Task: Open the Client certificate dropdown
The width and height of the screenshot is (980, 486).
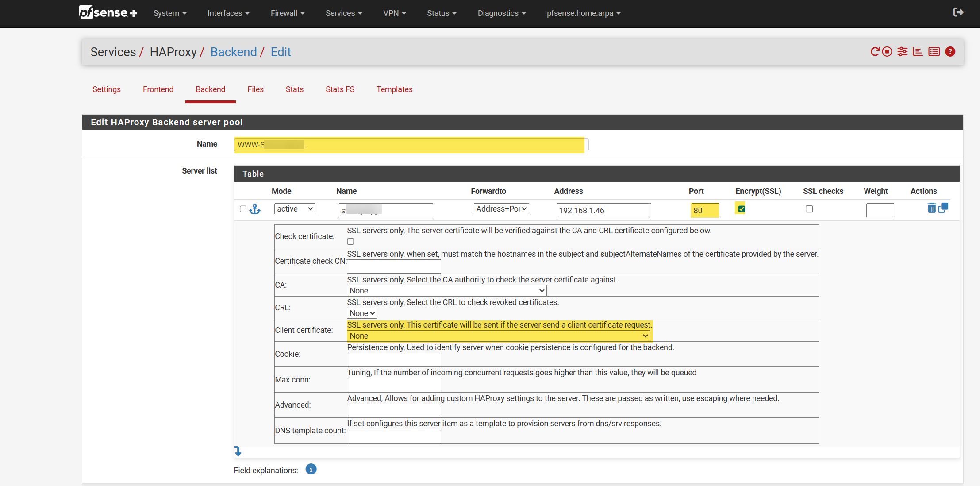Action: (x=499, y=336)
